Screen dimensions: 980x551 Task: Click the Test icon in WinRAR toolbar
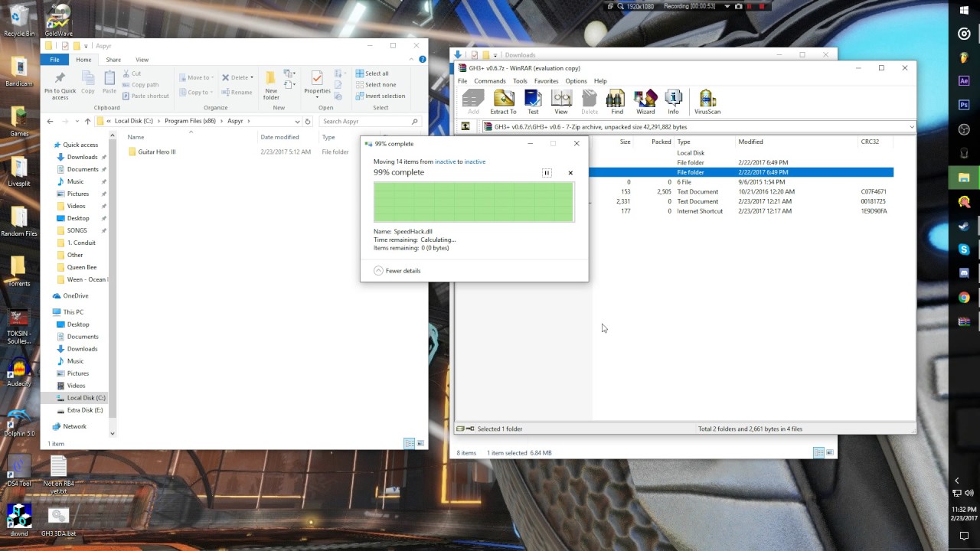[533, 102]
